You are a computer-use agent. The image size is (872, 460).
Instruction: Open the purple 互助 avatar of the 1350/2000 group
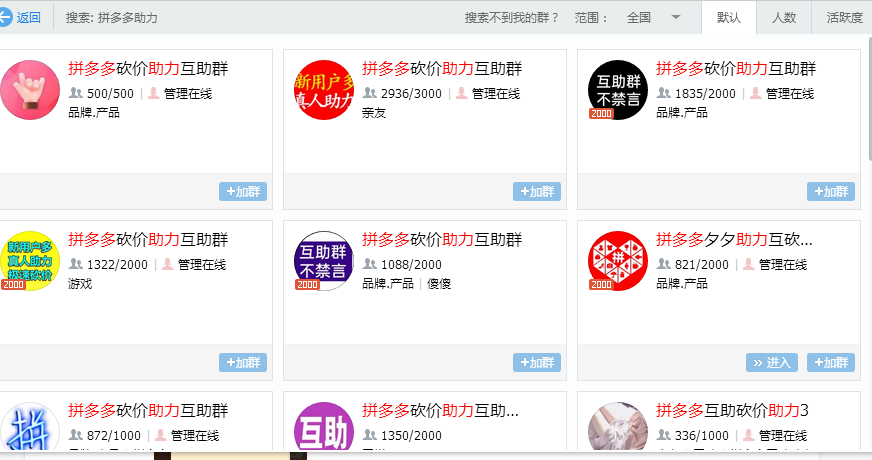coord(324,426)
